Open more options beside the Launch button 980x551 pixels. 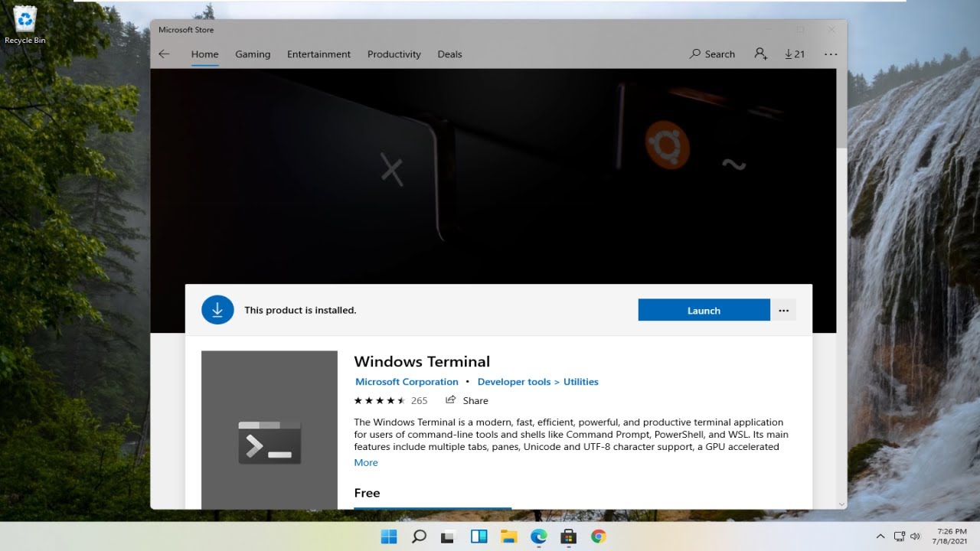point(783,310)
